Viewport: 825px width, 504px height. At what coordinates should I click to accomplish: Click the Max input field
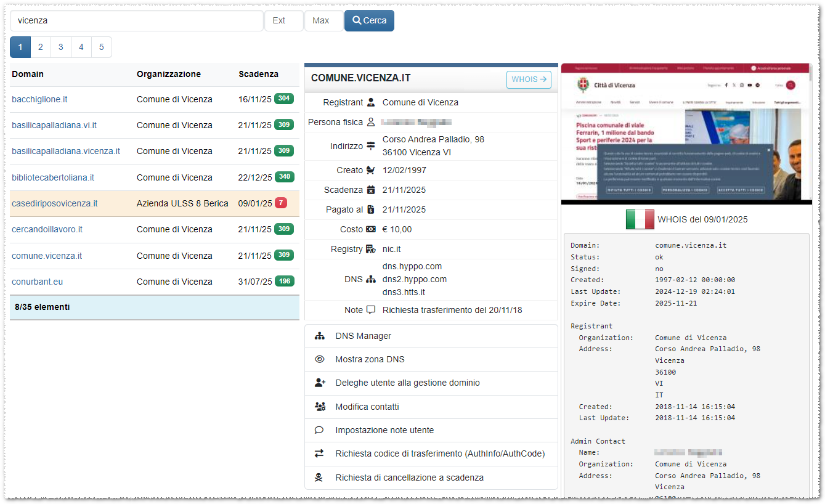(x=324, y=20)
